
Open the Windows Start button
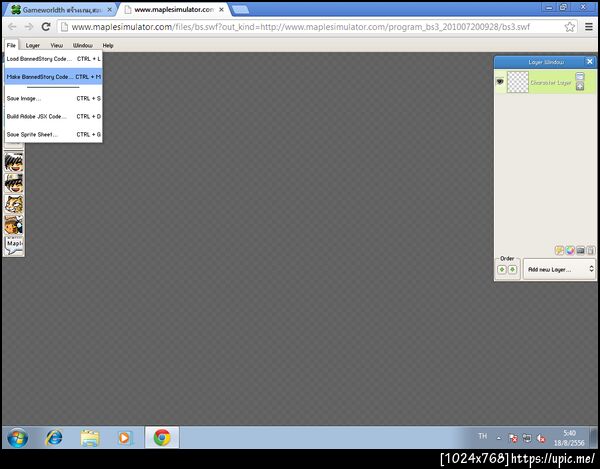[18, 438]
